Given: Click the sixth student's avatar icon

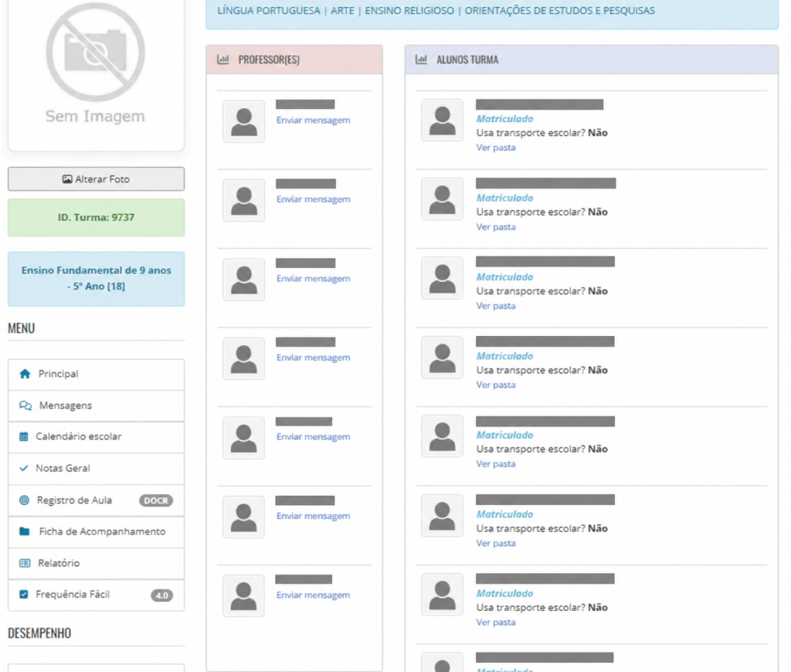Looking at the screenshot, I should [443, 516].
